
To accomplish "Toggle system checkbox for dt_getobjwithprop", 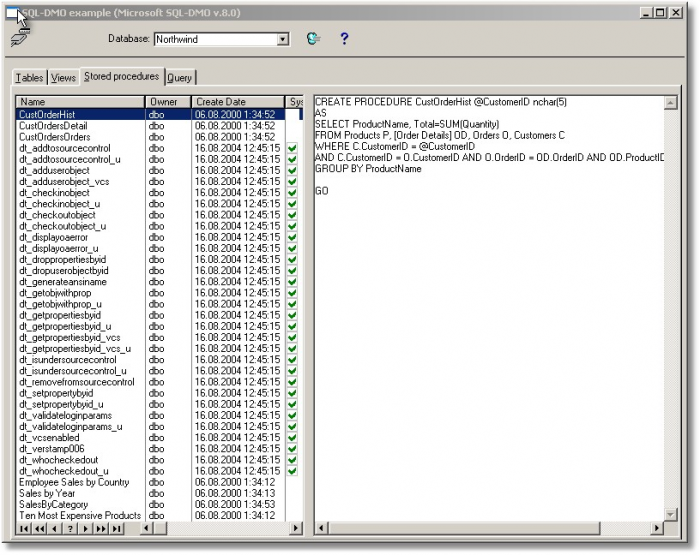I will tap(292, 293).
